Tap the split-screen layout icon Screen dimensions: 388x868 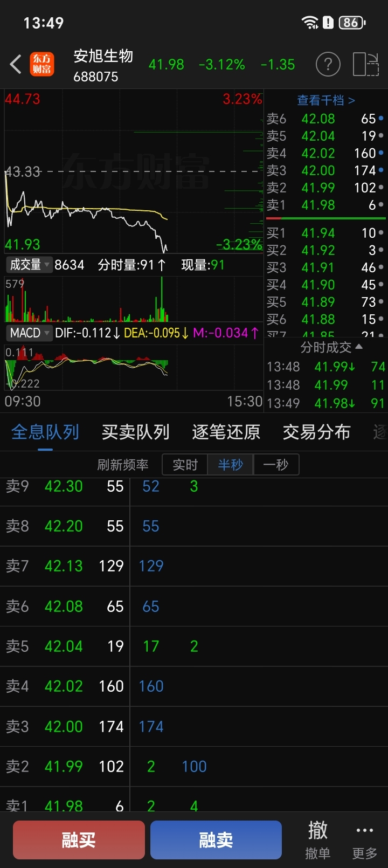click(366, 65)
